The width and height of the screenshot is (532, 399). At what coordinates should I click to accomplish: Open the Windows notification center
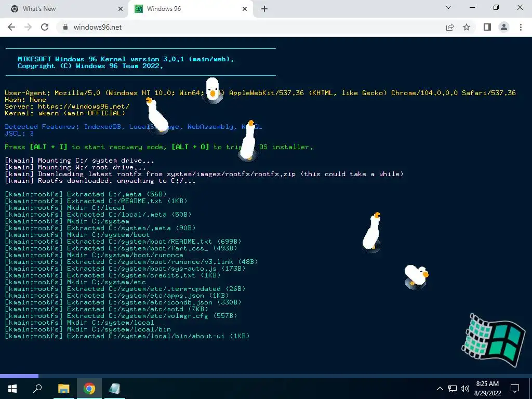(x=515, y=389)
